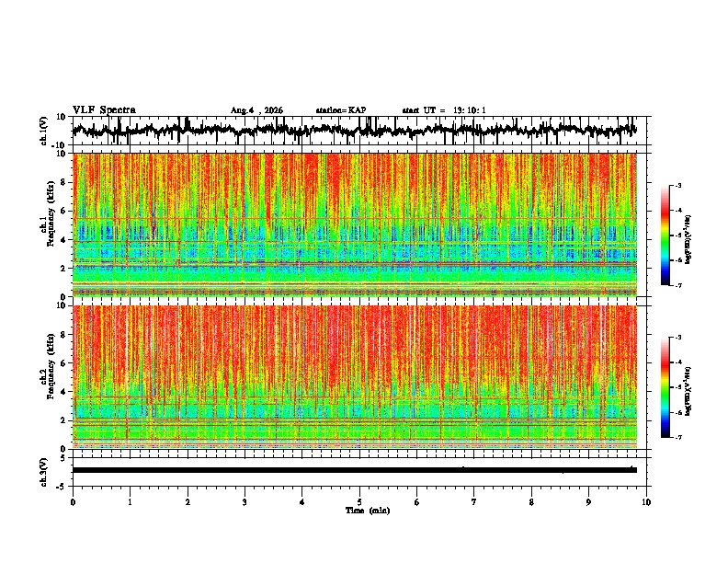Click the start UT 13:10:1 timestamp
Viewport: 728px width, 563px height.
(444, 110)
